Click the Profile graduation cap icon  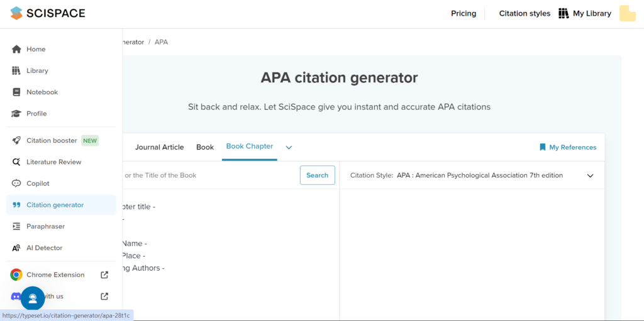point(16,113)
